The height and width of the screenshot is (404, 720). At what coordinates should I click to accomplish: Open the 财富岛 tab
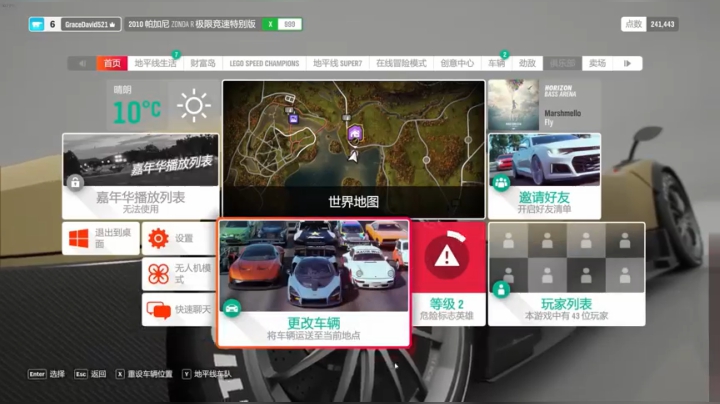[202, 63]
